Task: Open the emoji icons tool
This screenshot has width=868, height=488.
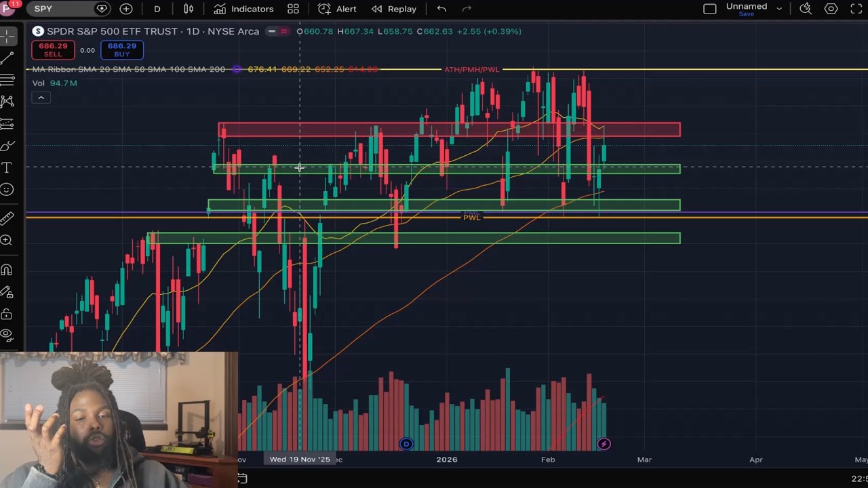Action: coord(7,190)
